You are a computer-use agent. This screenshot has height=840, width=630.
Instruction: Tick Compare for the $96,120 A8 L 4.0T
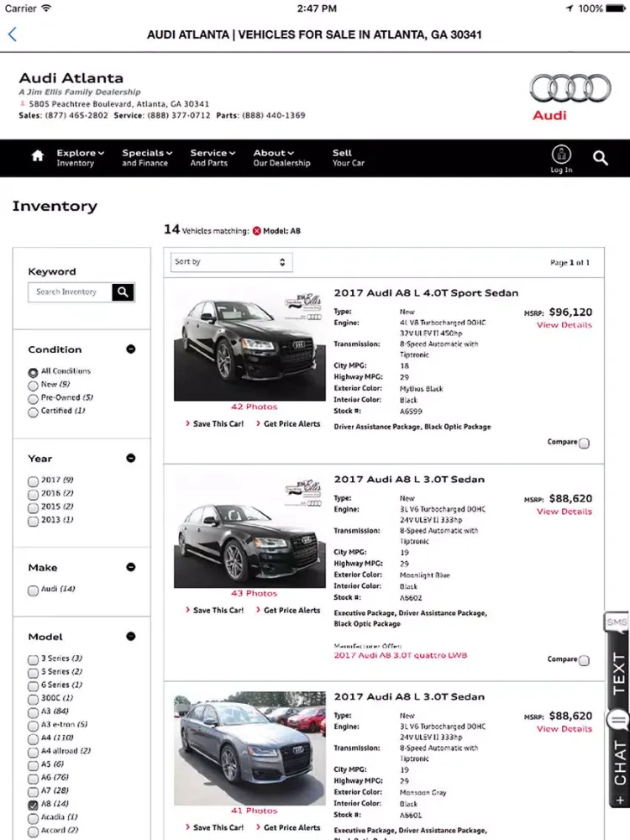pos(585,443)
